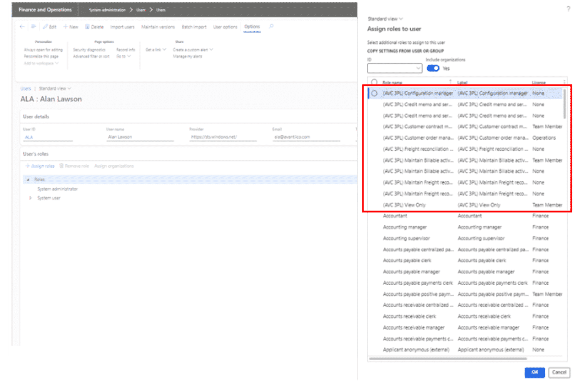Select Accounting manager role row

[465, 227]
